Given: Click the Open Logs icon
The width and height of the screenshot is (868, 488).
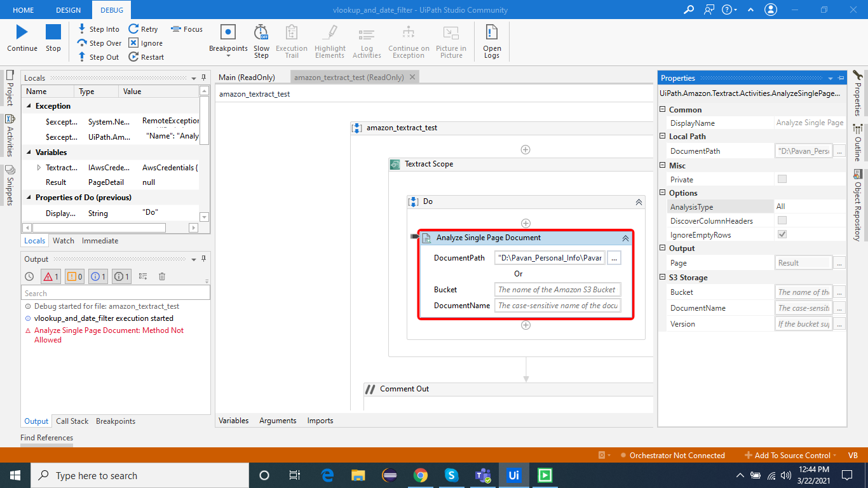Looking at the screenshot, I should (x=492, y=32).
